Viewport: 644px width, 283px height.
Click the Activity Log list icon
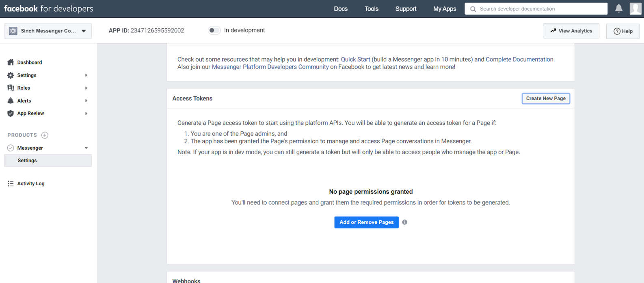coord(11,184)
